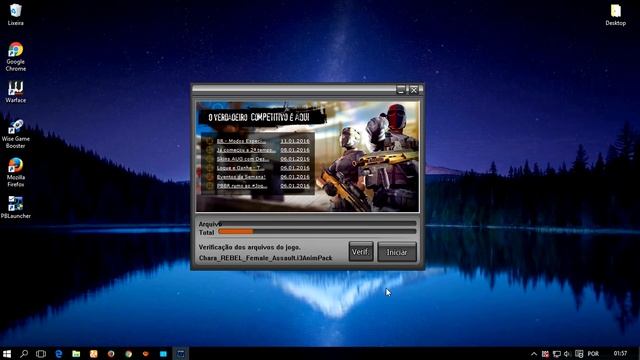Click the Verif. button in launcher
640x360 pixels.
click(361, 252)
